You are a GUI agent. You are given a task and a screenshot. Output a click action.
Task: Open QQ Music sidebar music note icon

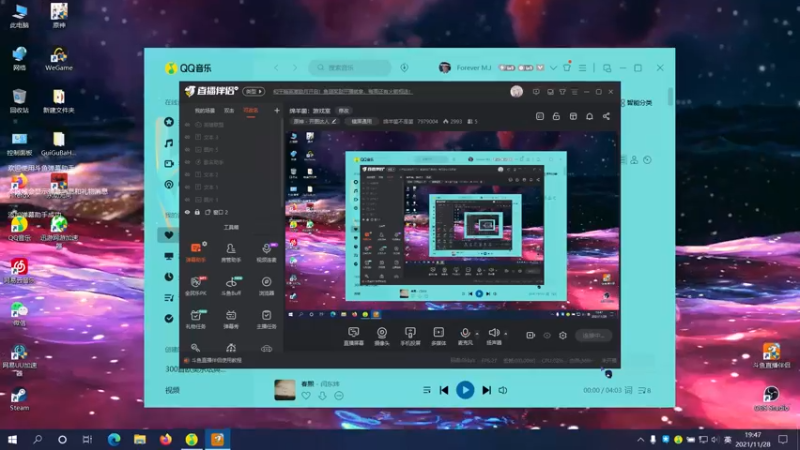pyautogui.click(x=169, y=143)
